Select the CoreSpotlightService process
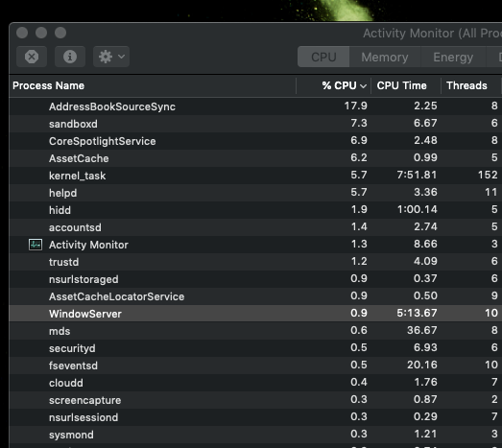Image resolution: width=502 pixels, height=448 pixels. [x=255, y=141]
